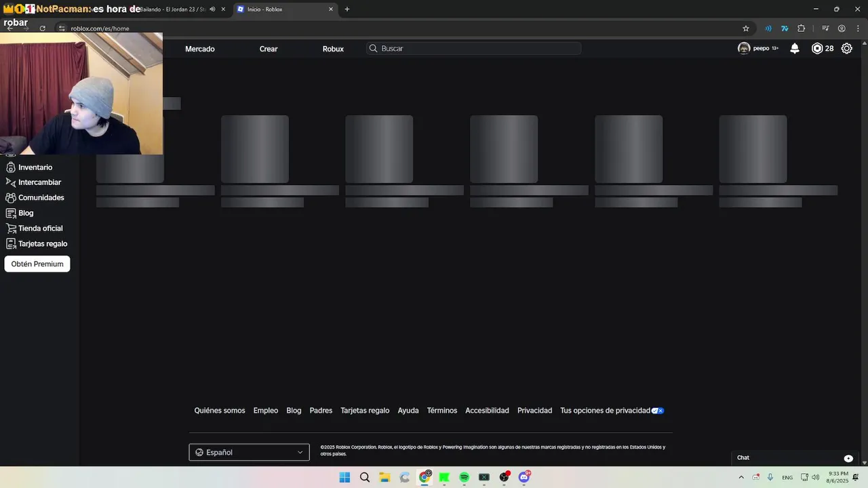Open the Chrome profile icon
The width and height of the screenshot is (868, 488).
[x=842, y=28]
